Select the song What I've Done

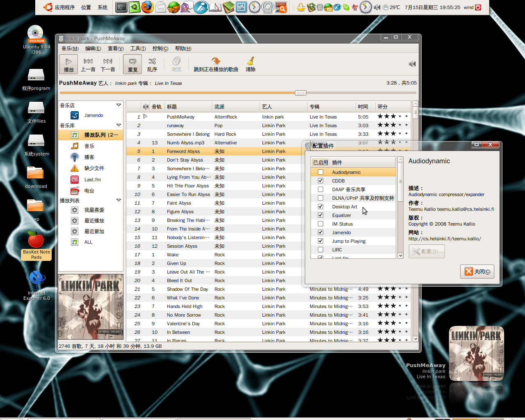click(268, 298)
